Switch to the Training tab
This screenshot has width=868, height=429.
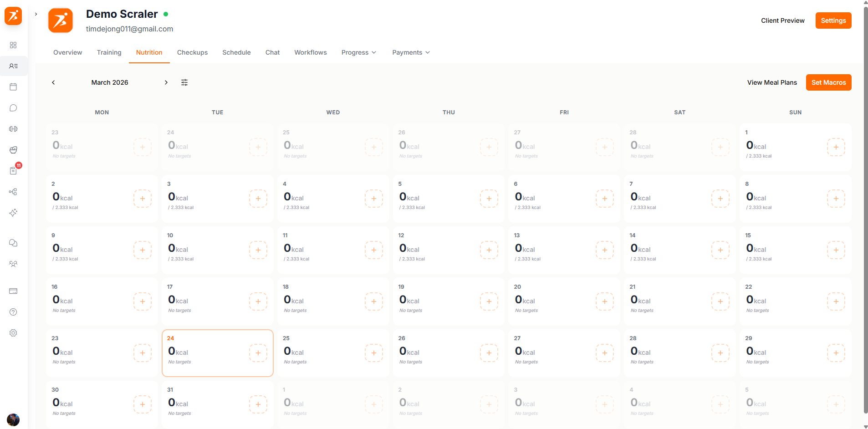pyautogui.click(x=109, y=52)
